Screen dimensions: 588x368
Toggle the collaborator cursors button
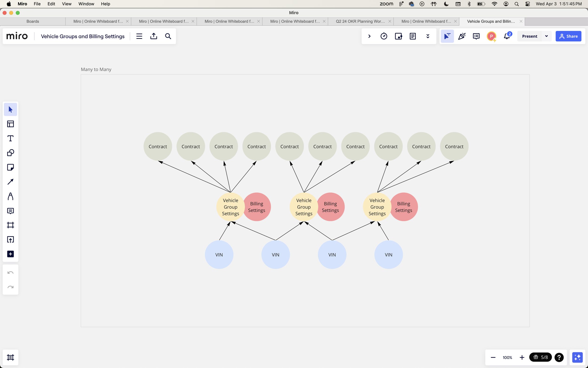coord(447,36)
